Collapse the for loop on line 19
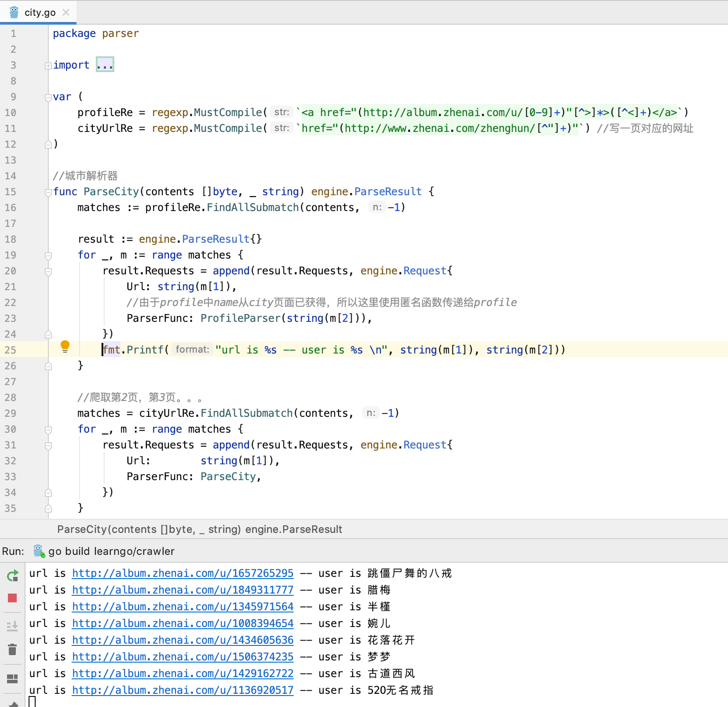This screenshot has height=707, width=728. 48,255
